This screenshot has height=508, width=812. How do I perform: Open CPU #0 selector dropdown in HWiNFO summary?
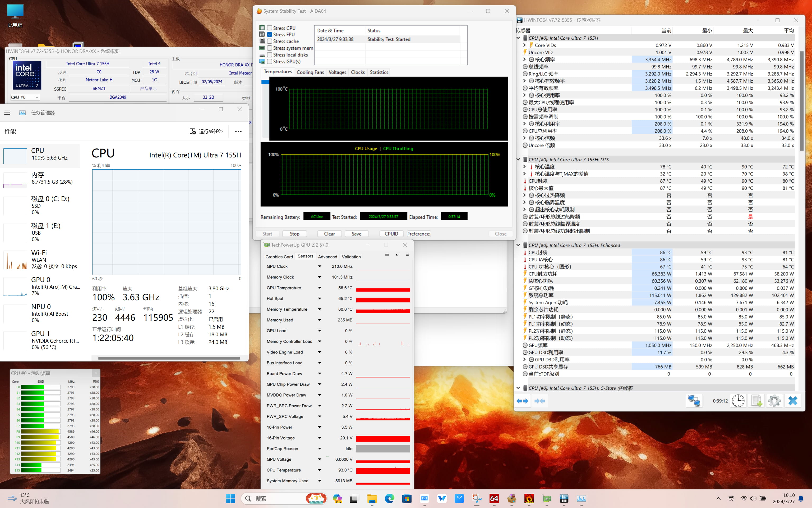coord(25,97)
